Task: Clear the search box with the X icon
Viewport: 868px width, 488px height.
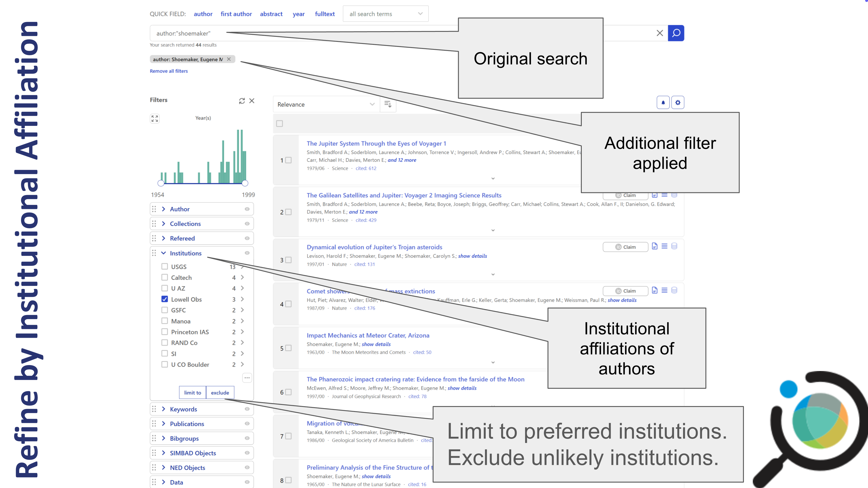Action: click(659, 33)
